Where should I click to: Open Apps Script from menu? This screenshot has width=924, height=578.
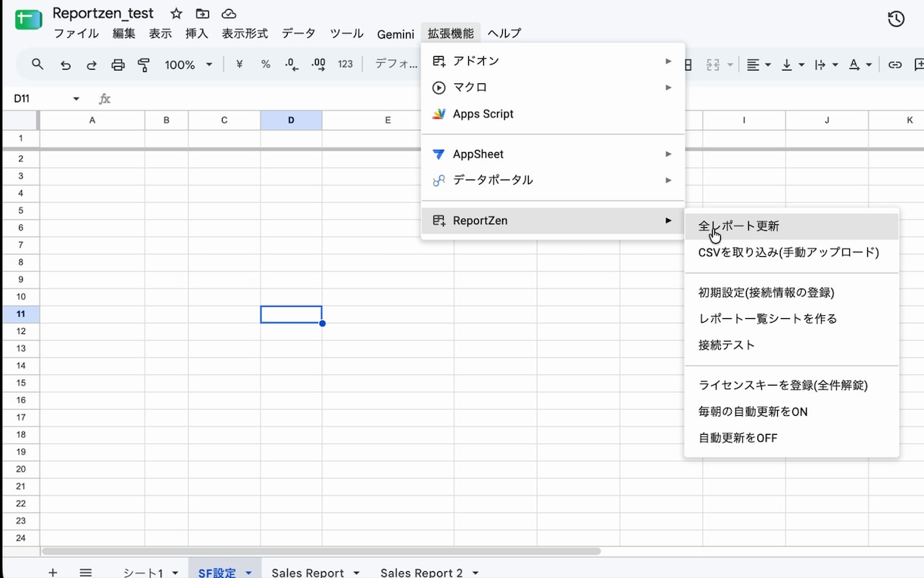tap(553, 114)
